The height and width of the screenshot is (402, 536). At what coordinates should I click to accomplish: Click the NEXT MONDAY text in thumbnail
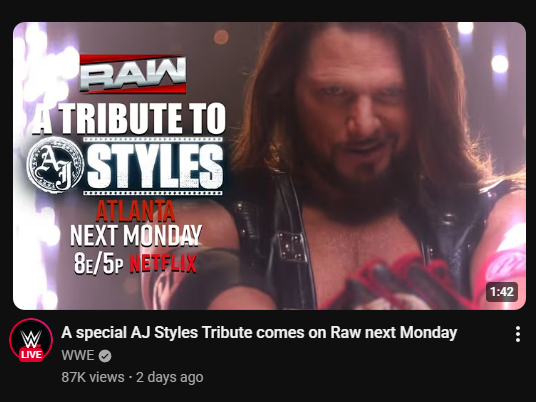[x=136, y=236]
